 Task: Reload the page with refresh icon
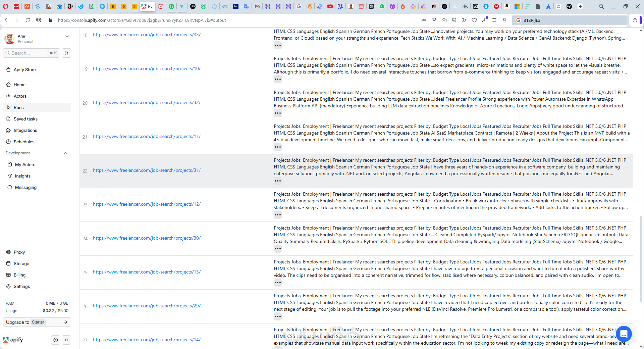[28, 20]
